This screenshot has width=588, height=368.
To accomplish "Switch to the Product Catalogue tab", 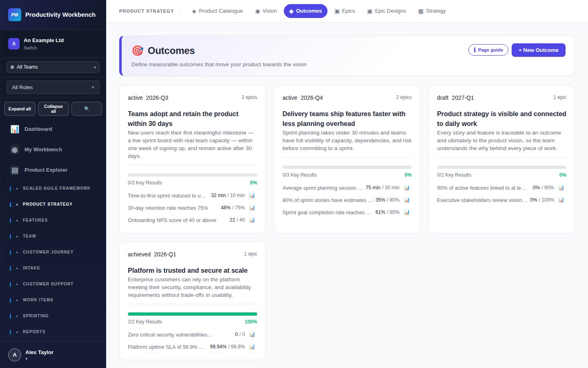I will (x=217, y=11).
